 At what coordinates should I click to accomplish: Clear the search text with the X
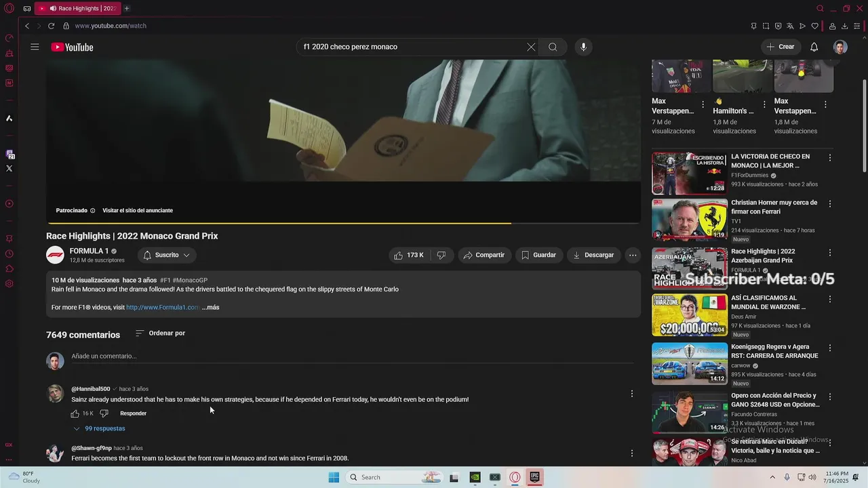pyautogui.click(x=531, y=47)
